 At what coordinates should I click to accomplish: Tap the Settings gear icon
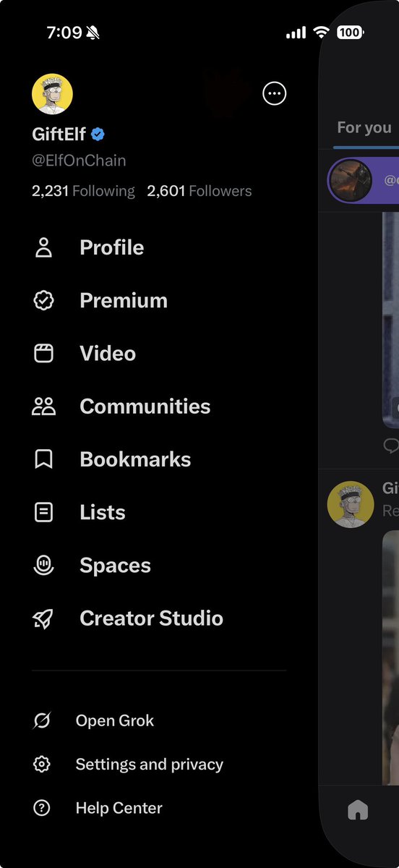pyautogui.click(x=42, y=764)
